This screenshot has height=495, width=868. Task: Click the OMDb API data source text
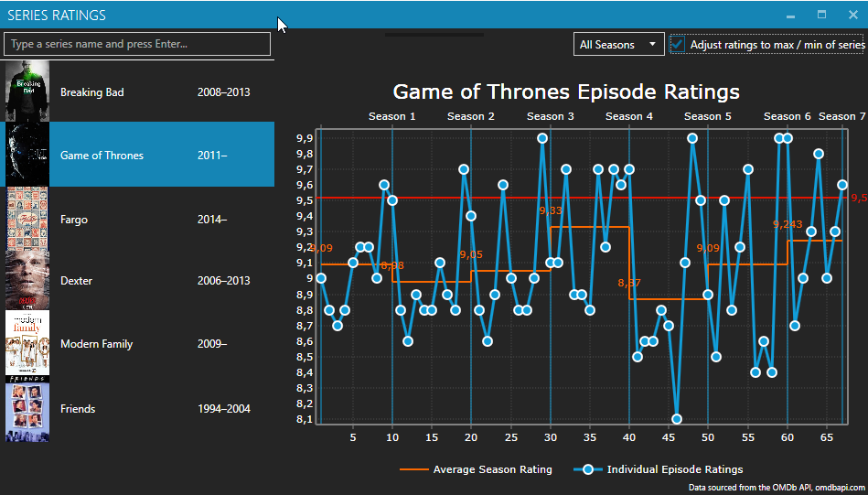[777, 488]
